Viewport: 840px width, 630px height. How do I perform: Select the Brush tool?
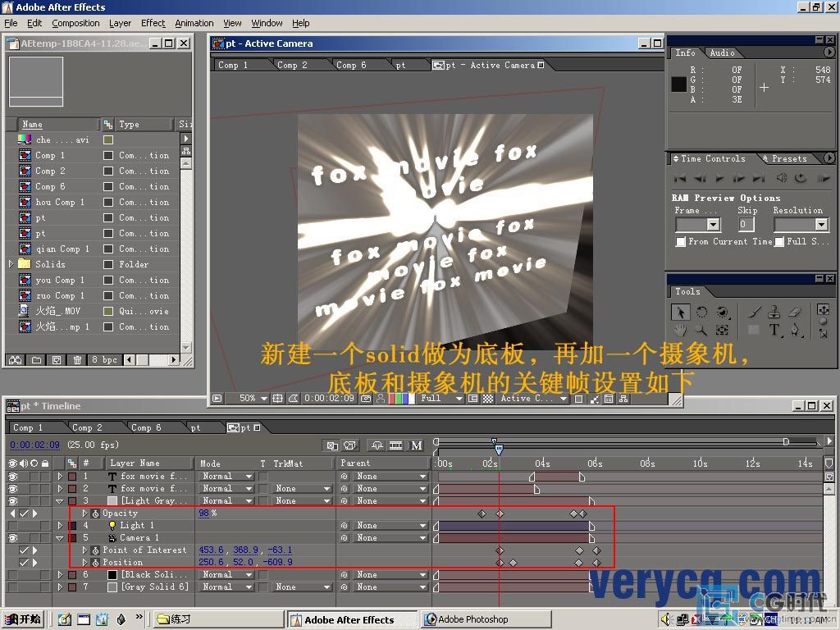[755, 312]
